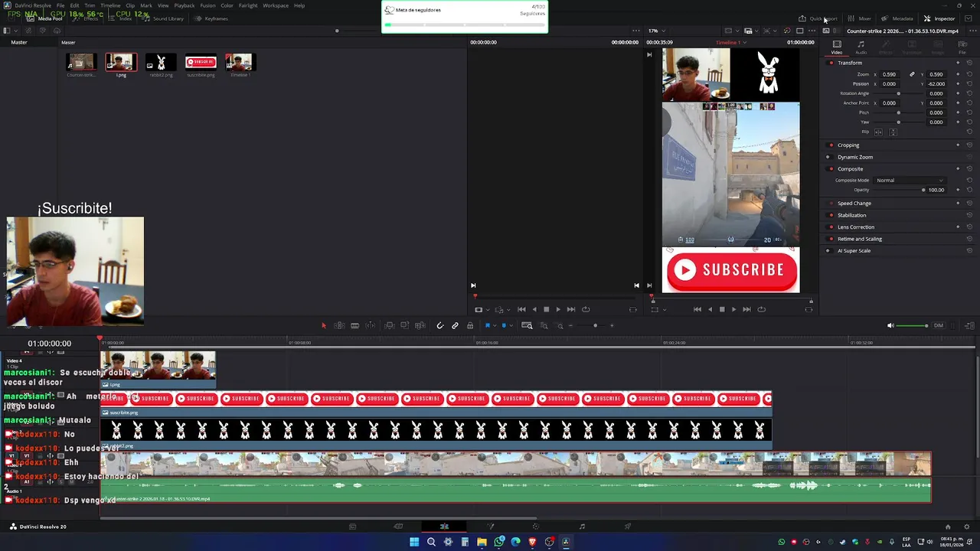
Task: Open the File menu
Action: [60, 5]
